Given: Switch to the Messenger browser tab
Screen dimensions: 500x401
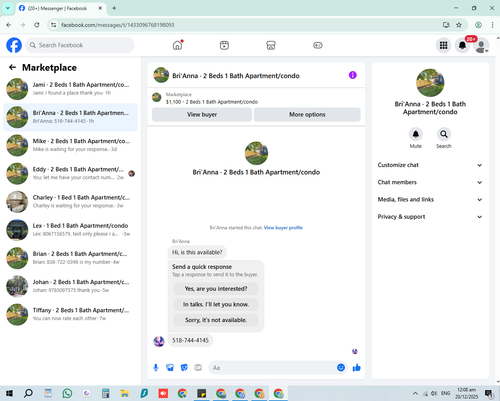Looking at the screenshot, I should [x=61, y=8].
